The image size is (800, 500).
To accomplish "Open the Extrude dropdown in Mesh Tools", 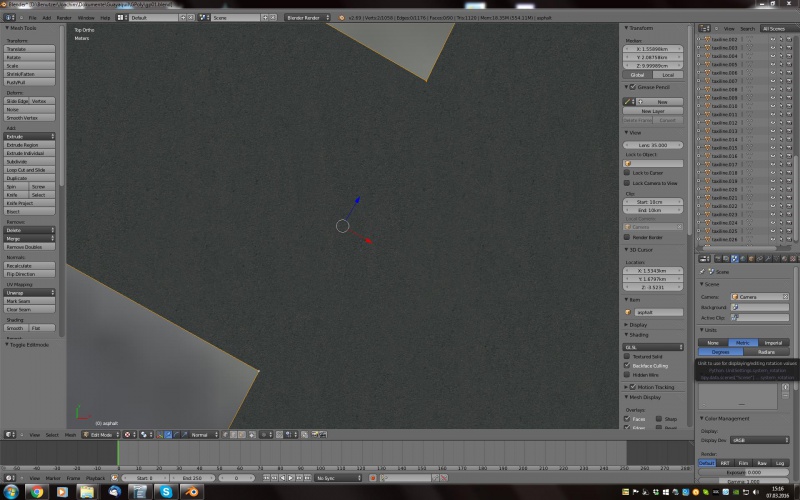I will (30, 136).
